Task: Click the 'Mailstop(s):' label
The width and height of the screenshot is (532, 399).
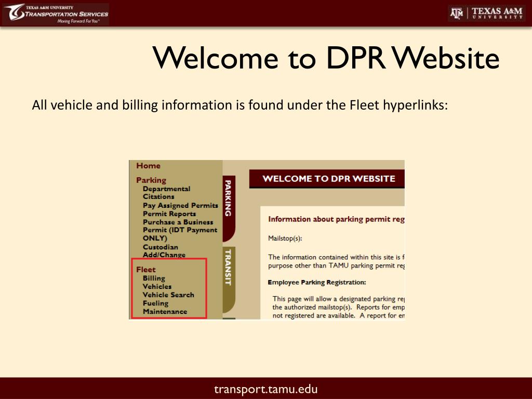Action: [285, 238]
